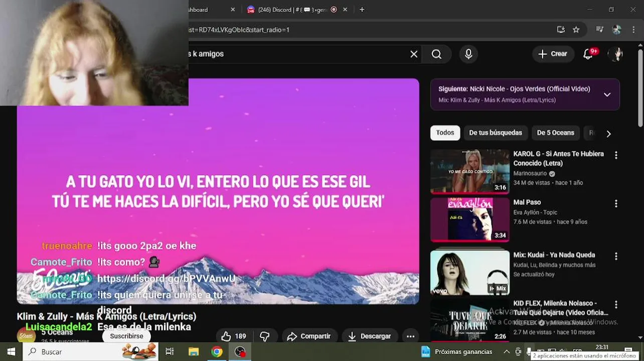Screen dimensions: 644x361
Task: Click the YouTube search magnifier button
Action: coord(436,54)
